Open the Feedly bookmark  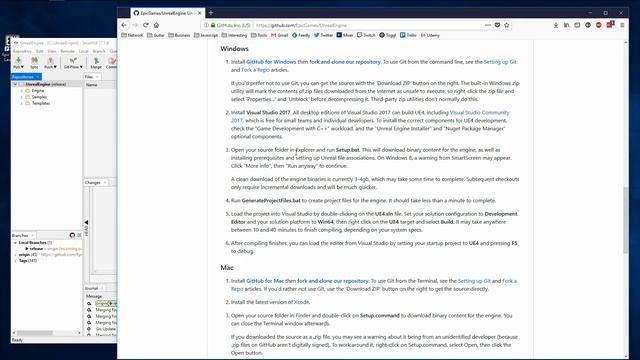[301, 35]
